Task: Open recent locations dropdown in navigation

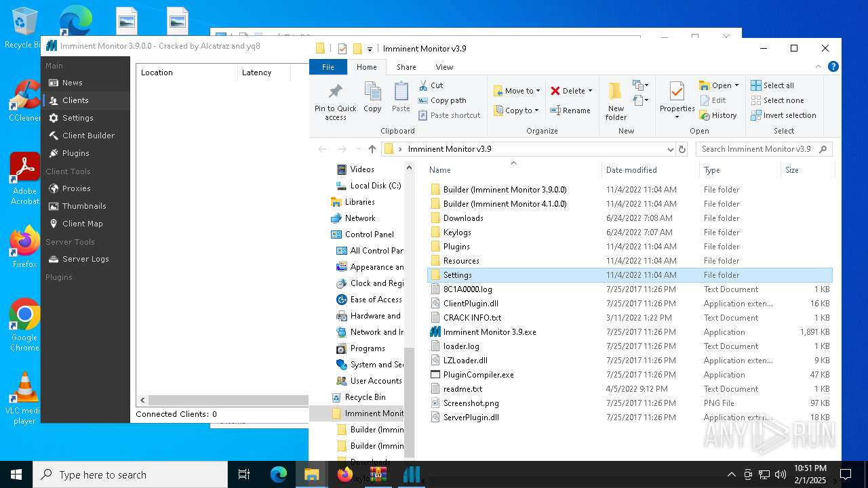Action: pos(357,149)
